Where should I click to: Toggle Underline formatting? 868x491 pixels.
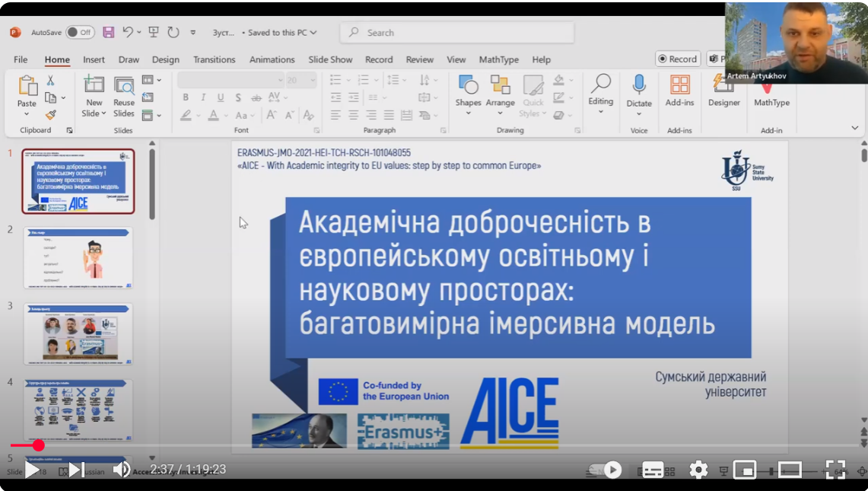[x=221, y=97]
